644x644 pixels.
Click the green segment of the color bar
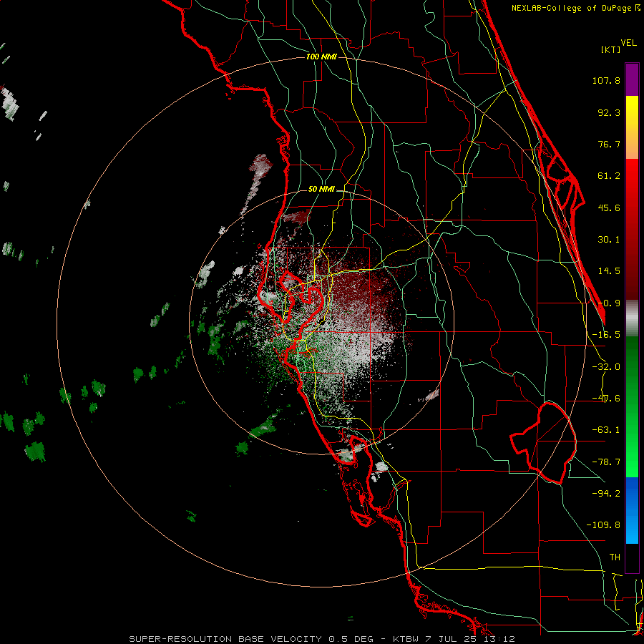tap(632, 406)
